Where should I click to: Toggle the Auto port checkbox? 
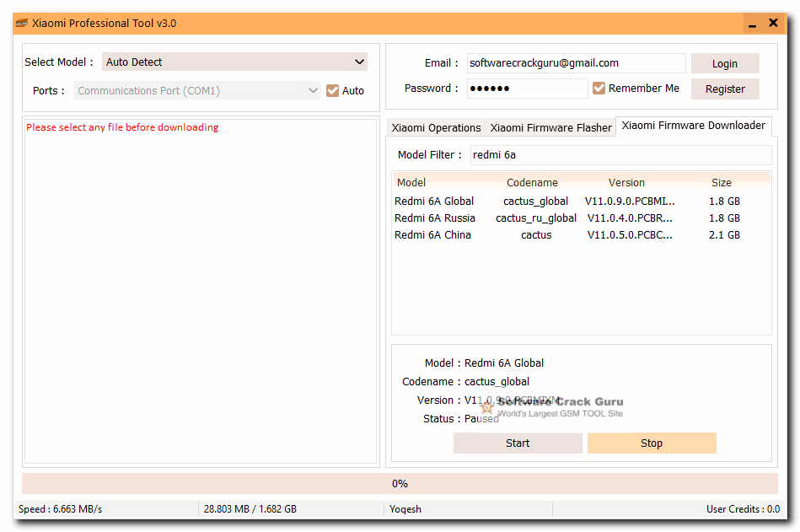(x=332, y=91)
